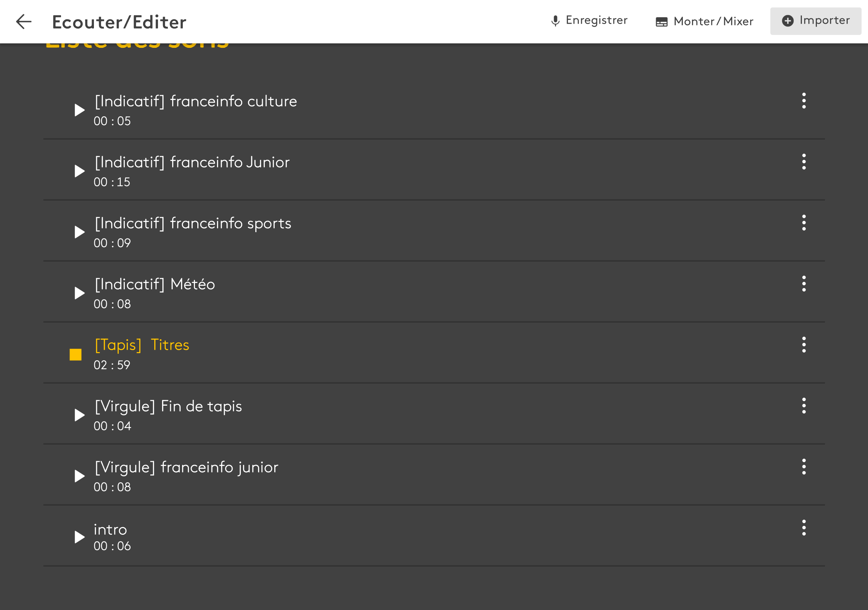
Task: Select the title [Indicatif] franceinfo sports
Action: point(193,223)
